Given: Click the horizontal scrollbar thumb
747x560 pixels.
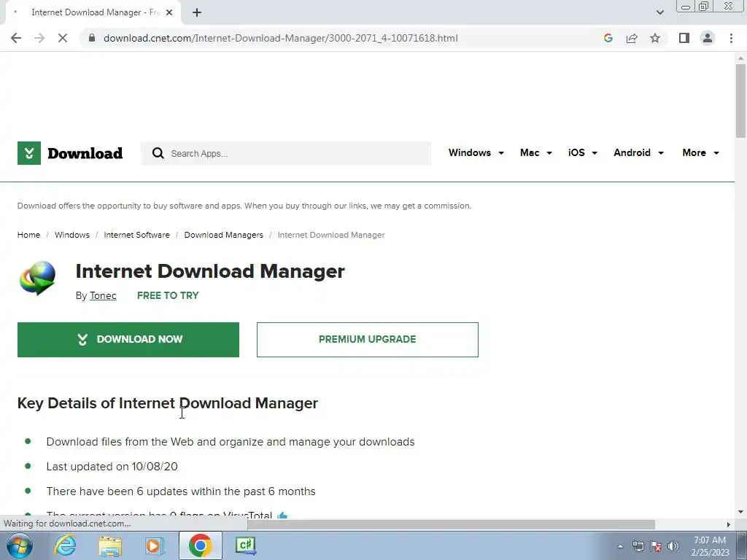Looking at the screenshot, I should [x=451, y=524].
